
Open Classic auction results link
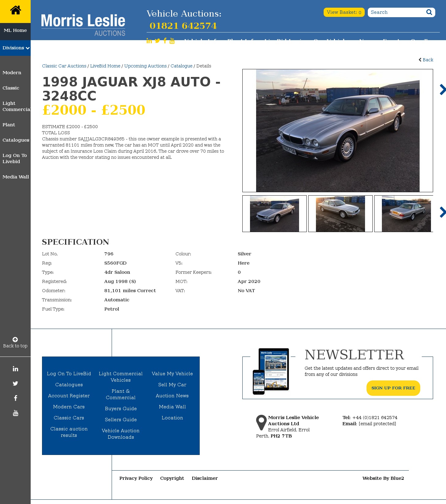[x=69, y=432]
